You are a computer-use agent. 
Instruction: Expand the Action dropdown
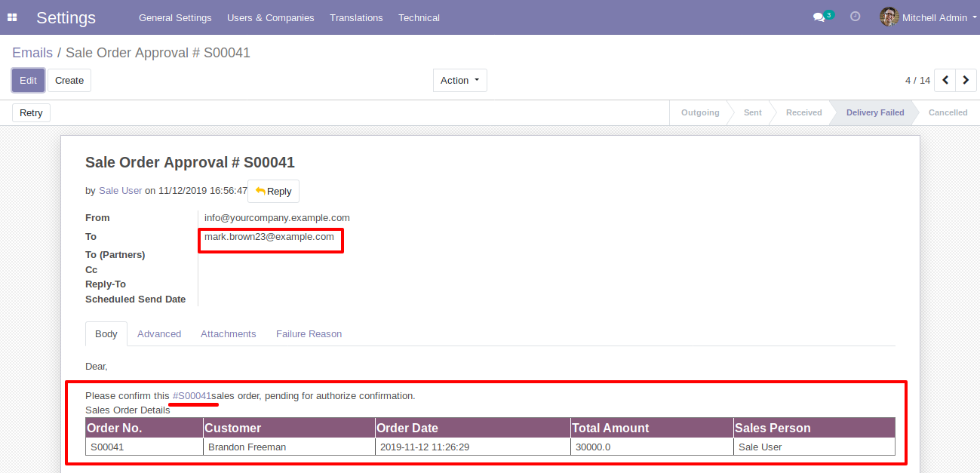coord(459,81)
